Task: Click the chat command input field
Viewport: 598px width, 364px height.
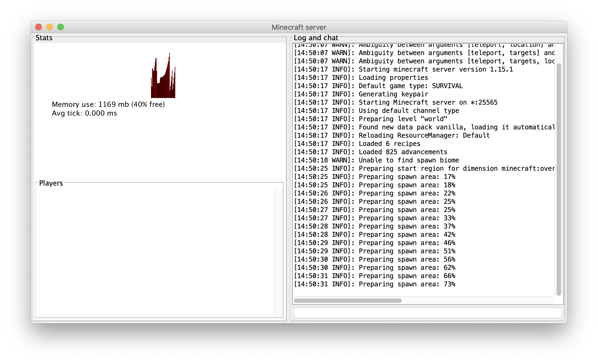Action: pos(428,313)
